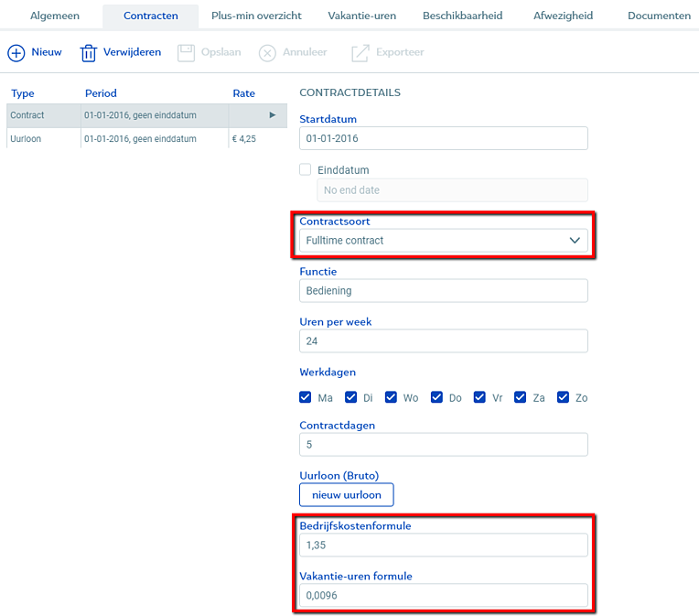
Task: Toggle the Zo workday checkbox
Action: coord(564,397)
